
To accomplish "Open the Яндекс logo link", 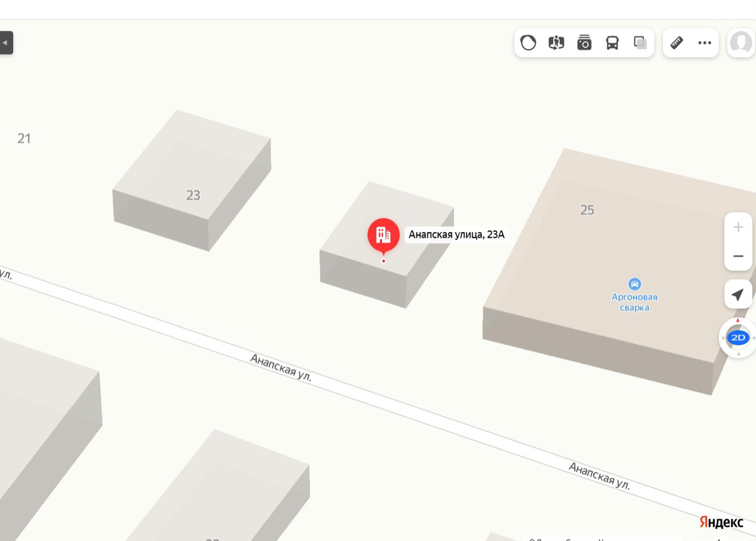I will [721, 522].
